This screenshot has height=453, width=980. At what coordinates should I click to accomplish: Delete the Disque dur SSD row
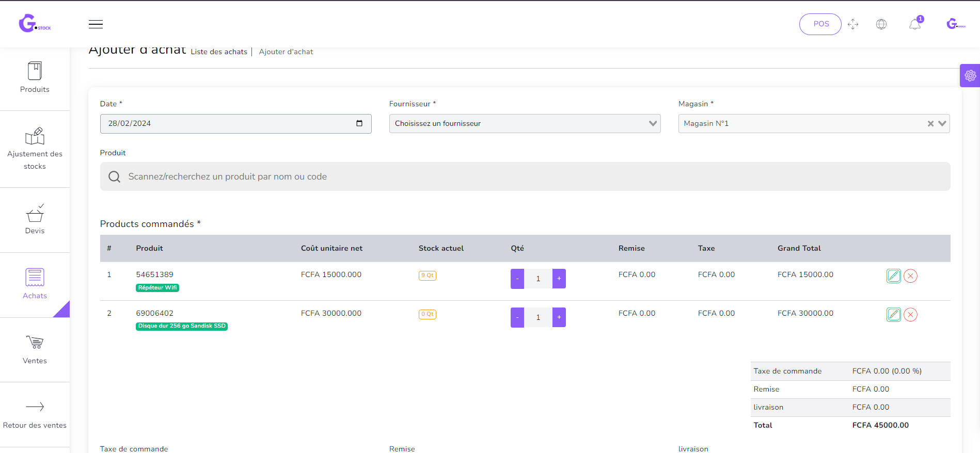910,315
